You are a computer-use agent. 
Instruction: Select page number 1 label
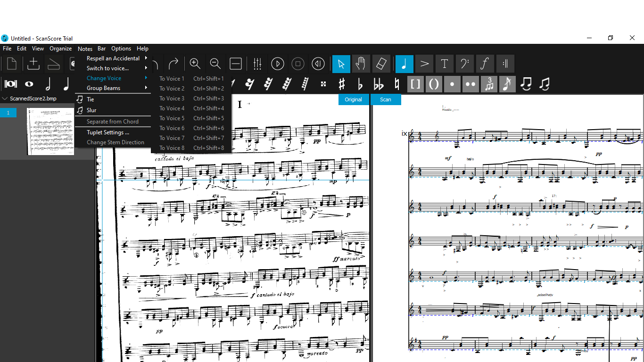[8, 113]
